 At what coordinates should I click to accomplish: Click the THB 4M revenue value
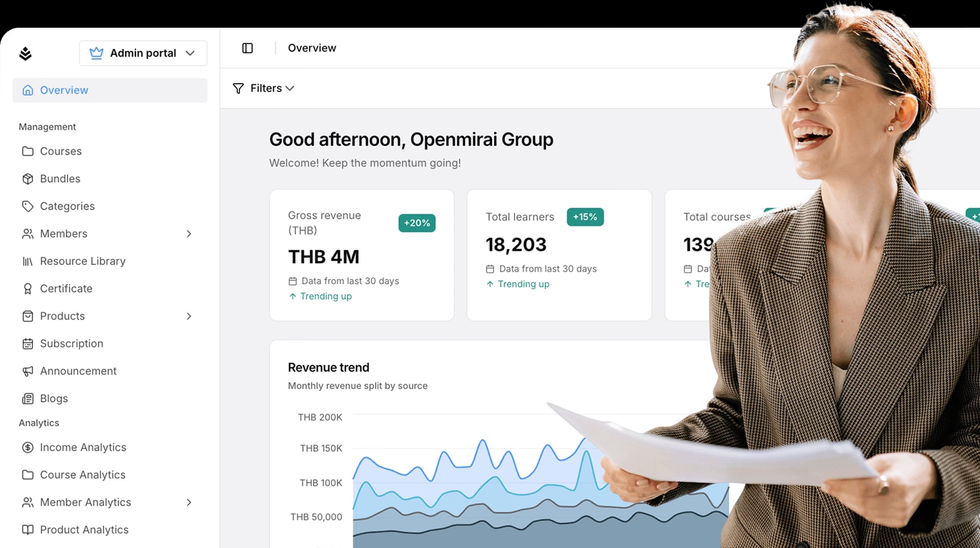(x=323, y=257)
